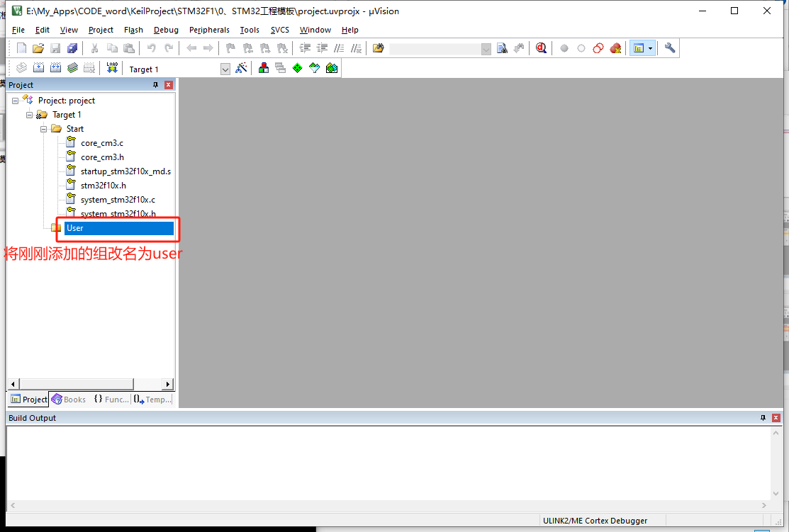Open the window layout dropdown arrow
Viewport: 789px width, 532px height.
point(651,48)
